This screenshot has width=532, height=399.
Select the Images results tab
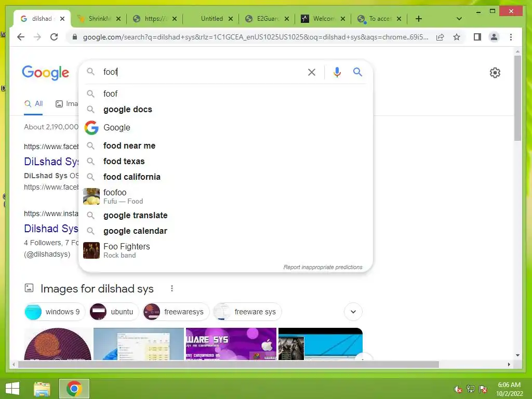[x=66, y=104]
